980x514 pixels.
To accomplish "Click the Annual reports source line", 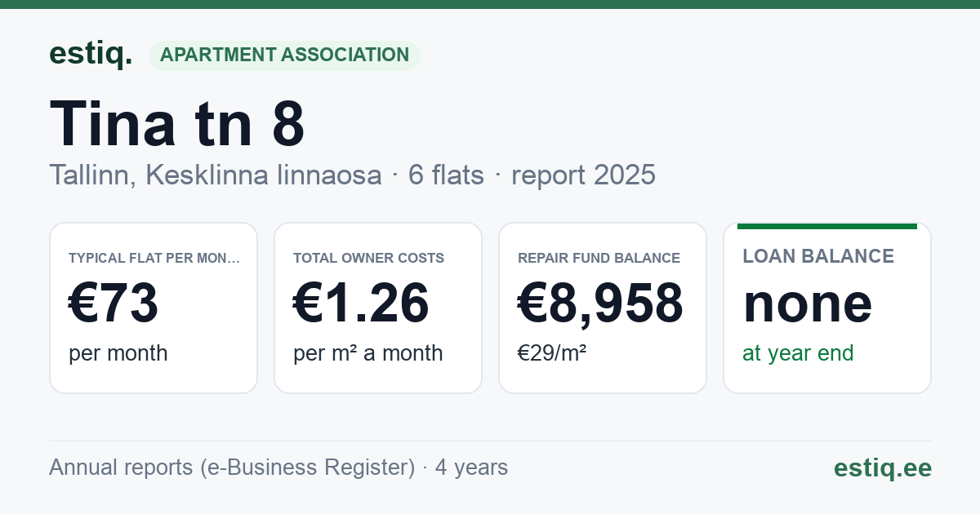I will click(278, 467).
